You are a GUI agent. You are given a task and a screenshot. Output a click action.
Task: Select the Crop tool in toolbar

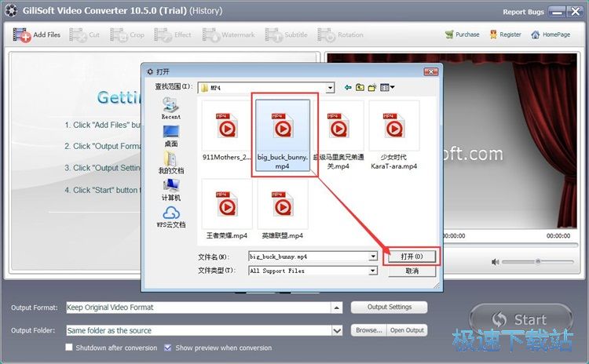(x=127, y=35)
